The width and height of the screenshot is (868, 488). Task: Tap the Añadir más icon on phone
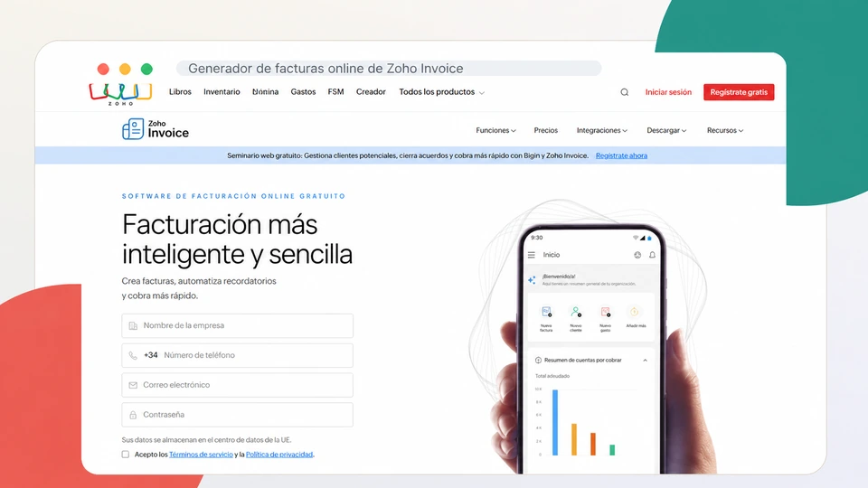635,312
